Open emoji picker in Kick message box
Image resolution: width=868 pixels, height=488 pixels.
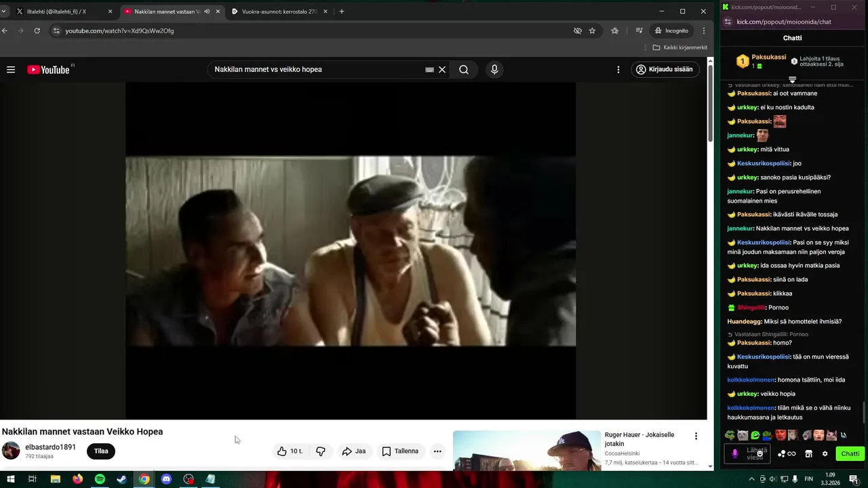760,454
